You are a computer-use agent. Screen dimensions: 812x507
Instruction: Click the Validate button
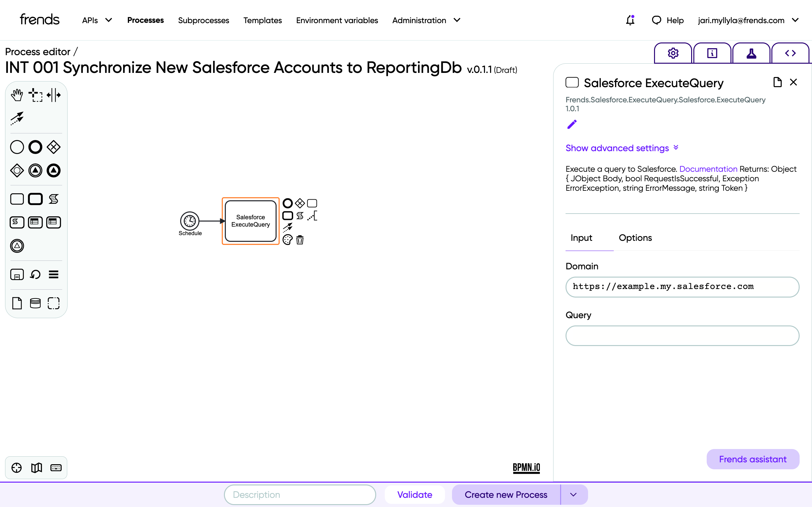click(x=414, y=495)
